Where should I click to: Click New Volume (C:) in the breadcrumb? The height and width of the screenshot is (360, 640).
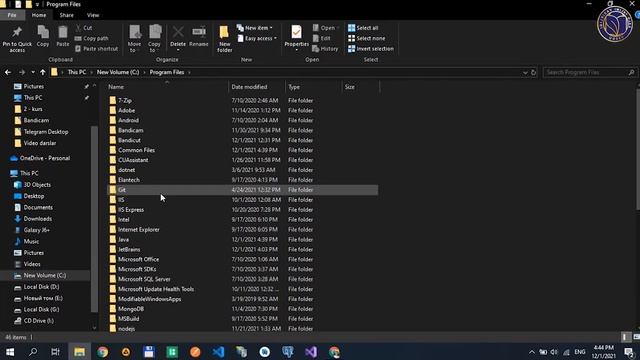click(118, 72)
